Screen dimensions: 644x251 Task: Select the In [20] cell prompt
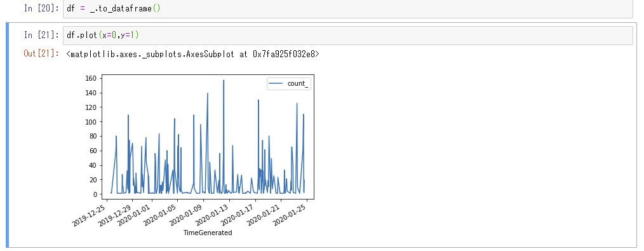tap(42, 9)
